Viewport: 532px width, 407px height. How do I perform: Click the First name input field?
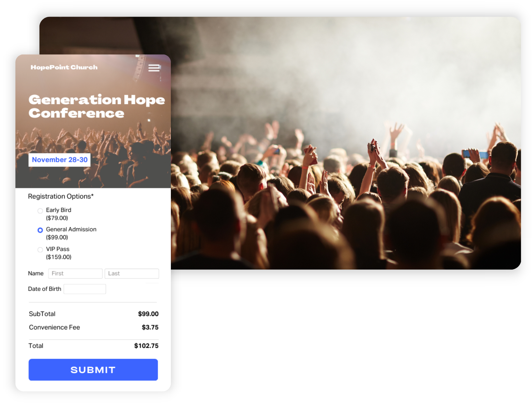(75, 273)
